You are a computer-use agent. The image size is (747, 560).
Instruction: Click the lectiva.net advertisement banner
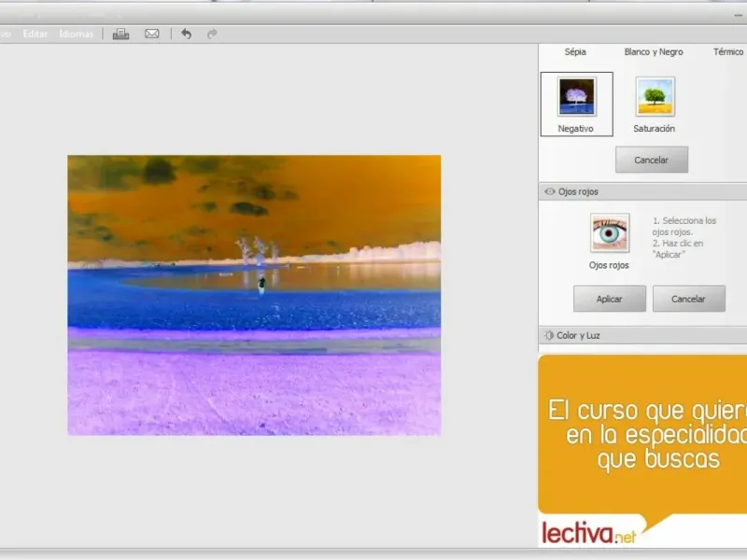(x=642, y=451)
